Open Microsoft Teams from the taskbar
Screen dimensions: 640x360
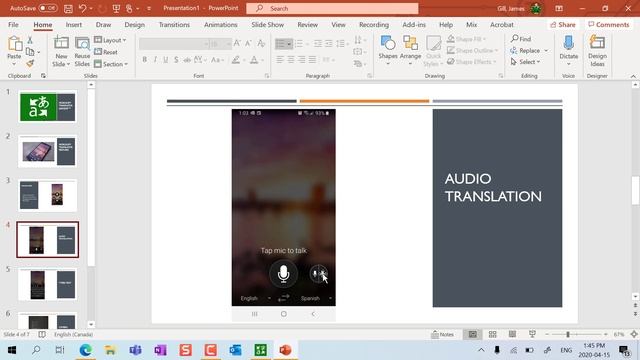(x=136, y=350)
